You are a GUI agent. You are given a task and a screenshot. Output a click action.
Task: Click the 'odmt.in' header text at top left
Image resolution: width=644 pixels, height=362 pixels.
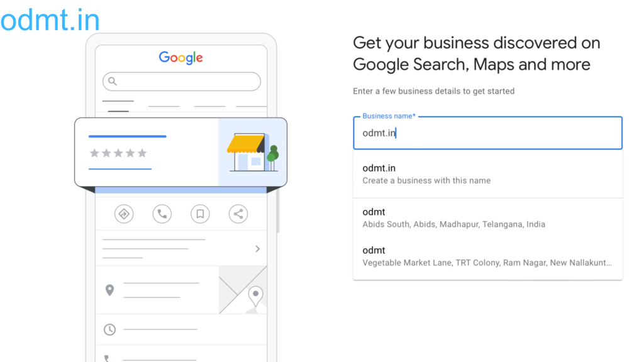click(x=50, y=19)
